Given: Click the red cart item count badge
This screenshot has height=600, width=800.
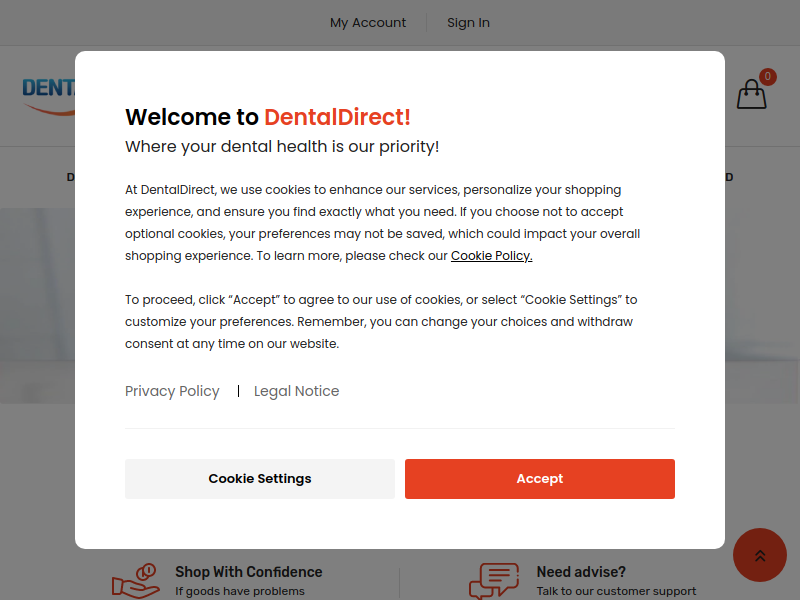Looking at the screenshot, I should click(x=767, y=77).
